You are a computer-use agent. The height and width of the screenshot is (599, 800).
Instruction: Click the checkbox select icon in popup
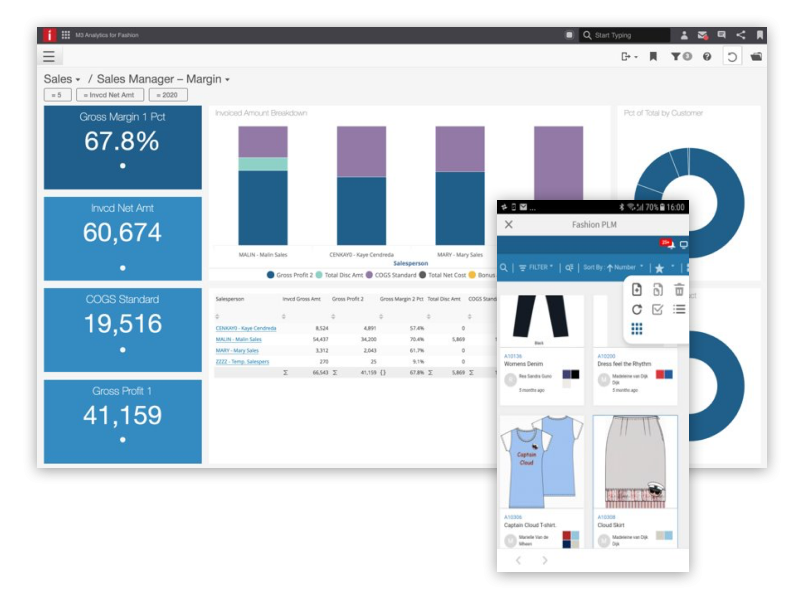pos(658,309)
